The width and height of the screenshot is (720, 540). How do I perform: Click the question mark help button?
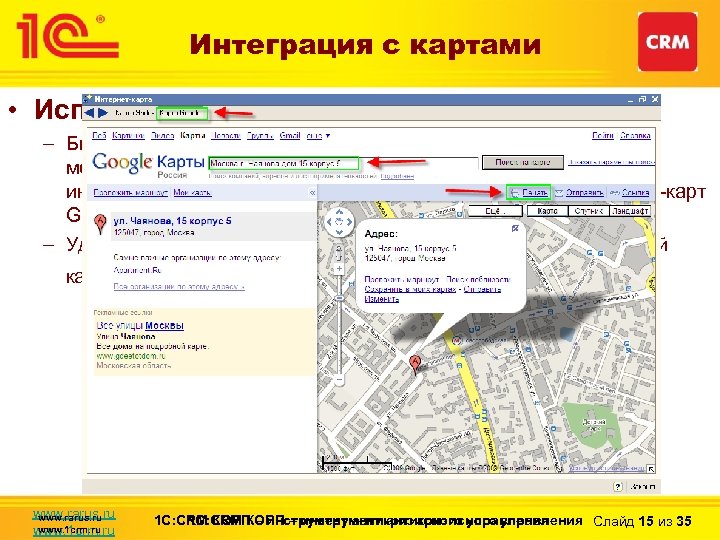point(618,487)
